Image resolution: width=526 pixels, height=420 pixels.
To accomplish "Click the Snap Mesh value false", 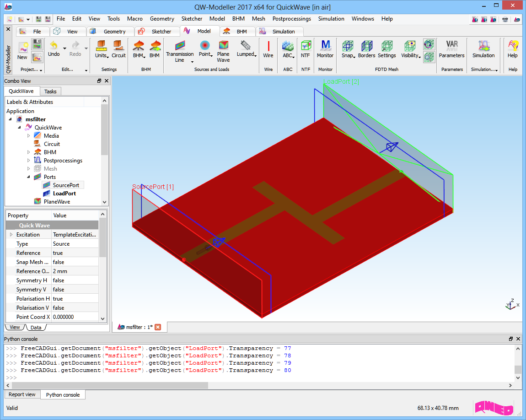I will [75, 262].
